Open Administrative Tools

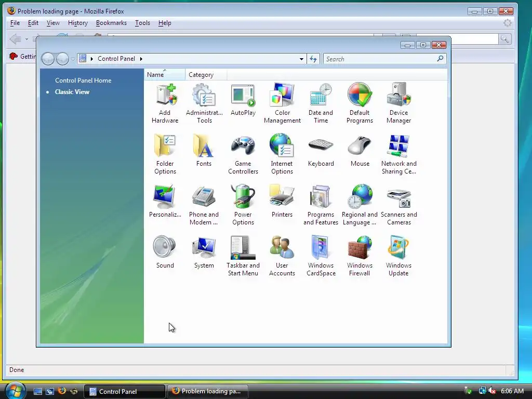pos(204,103)
